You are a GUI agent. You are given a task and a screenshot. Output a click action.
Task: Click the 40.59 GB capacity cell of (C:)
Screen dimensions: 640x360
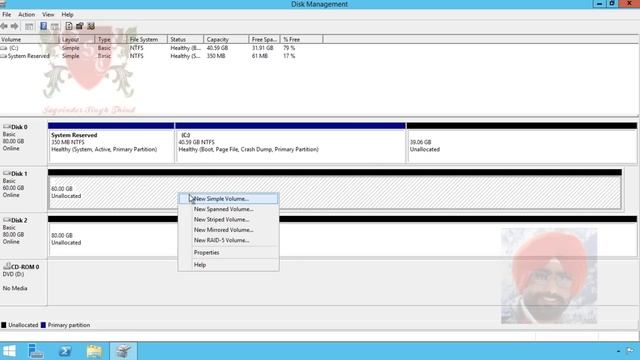pos(217,48)
